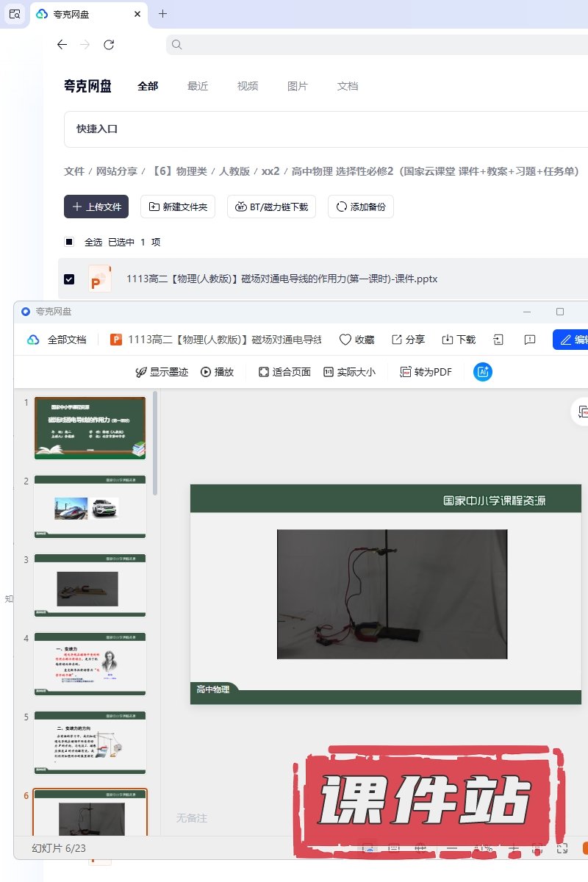Start slideshow with 播放 button
The image size is (588, 882).
tap(217, 372)
